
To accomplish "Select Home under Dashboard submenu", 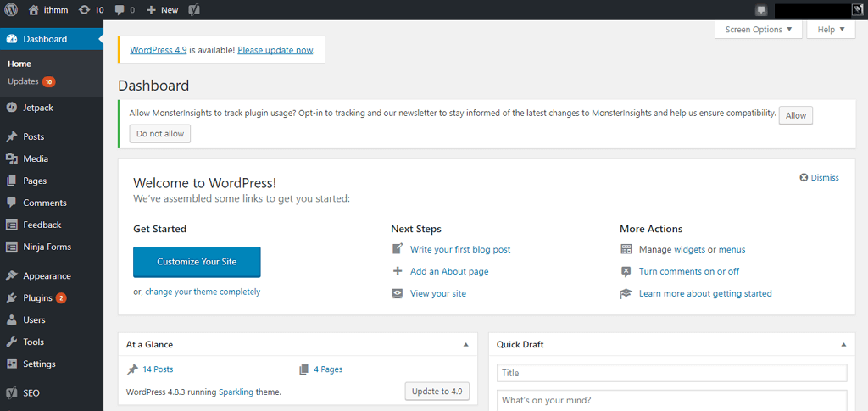I will tap(19, 64).
